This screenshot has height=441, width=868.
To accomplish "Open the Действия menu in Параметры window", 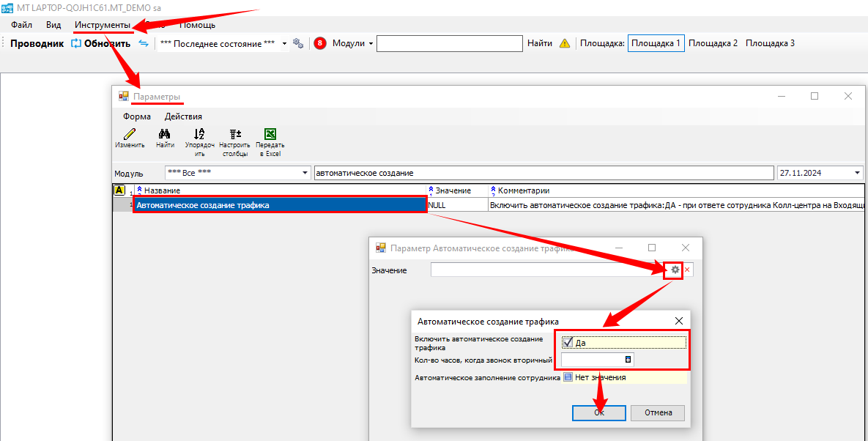I will tap(183, 116).
